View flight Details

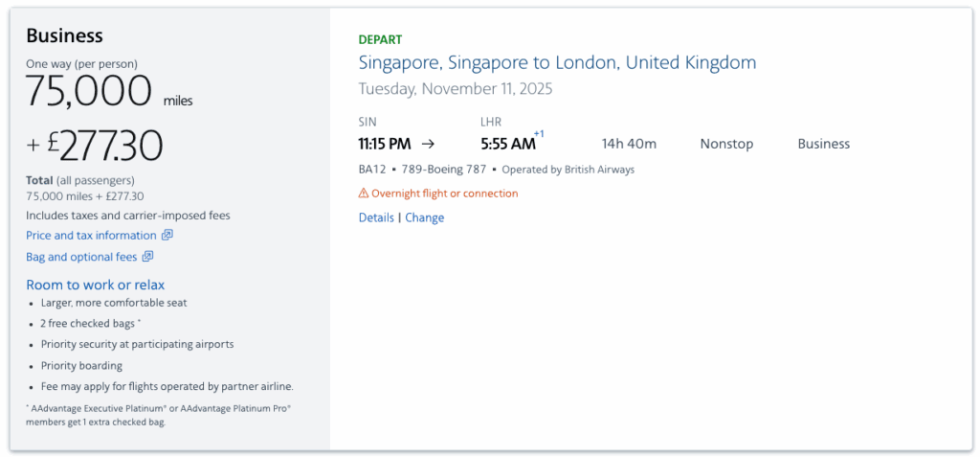click(x=376, y=217)
